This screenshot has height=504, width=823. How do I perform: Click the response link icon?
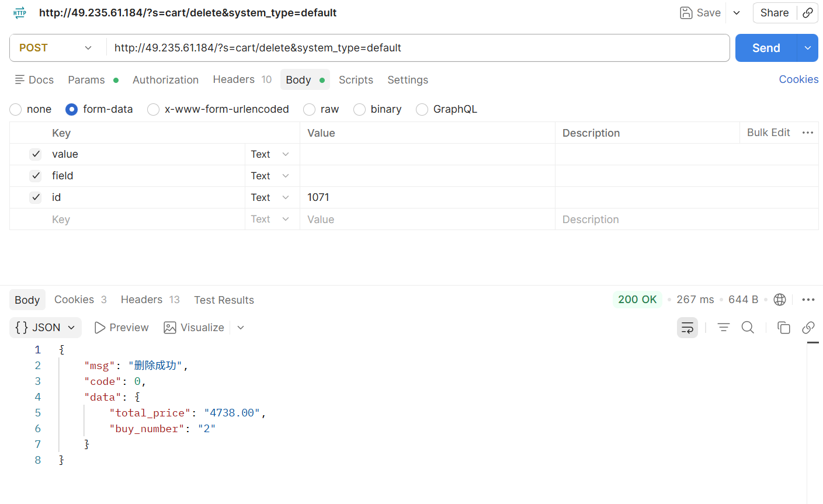pos(808,328)
